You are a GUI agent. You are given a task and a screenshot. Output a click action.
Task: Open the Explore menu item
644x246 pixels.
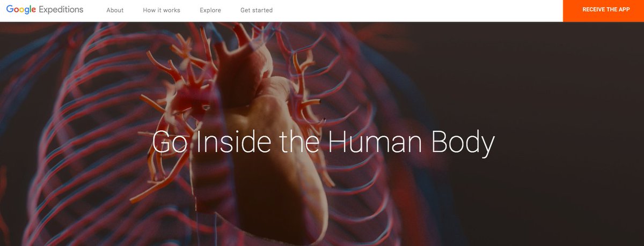click(x=210, y=10)
